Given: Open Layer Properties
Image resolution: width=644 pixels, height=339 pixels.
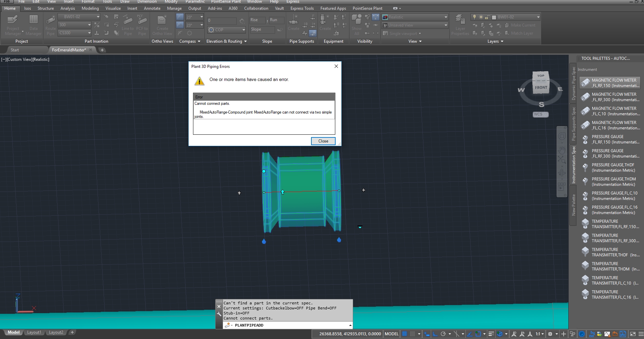Looking at the screenshot, I should [460, 25].
